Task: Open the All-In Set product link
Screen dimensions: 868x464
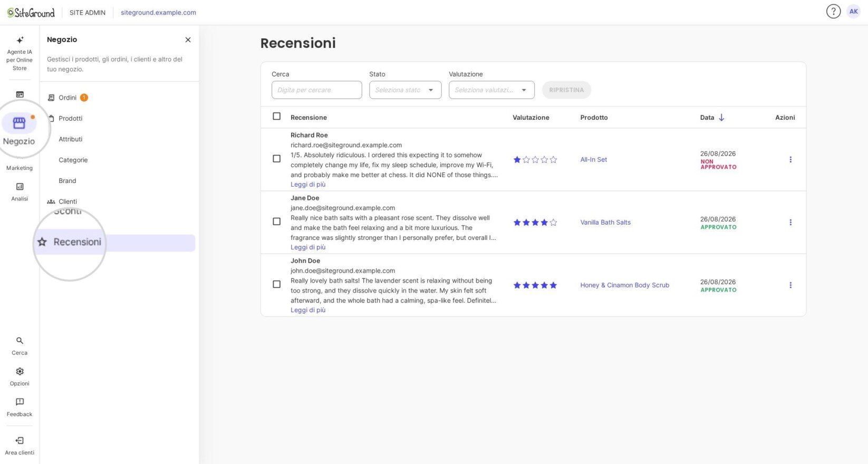Action: click(594, 160)
